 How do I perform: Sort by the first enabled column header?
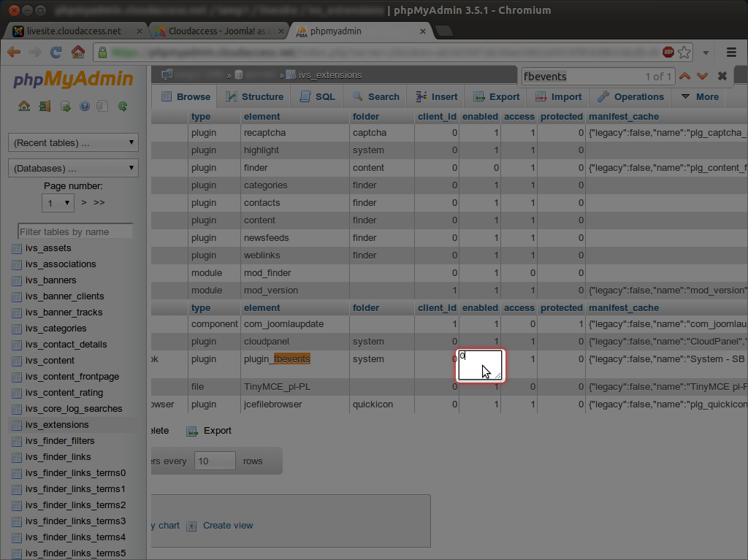pos(480,116)
